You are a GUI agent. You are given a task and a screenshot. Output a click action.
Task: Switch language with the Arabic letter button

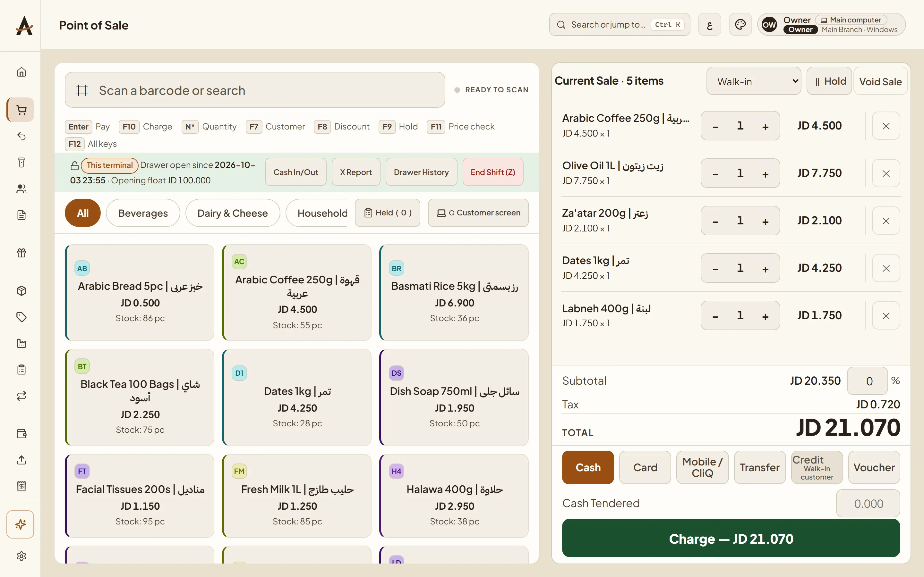[x=709, y=25]
